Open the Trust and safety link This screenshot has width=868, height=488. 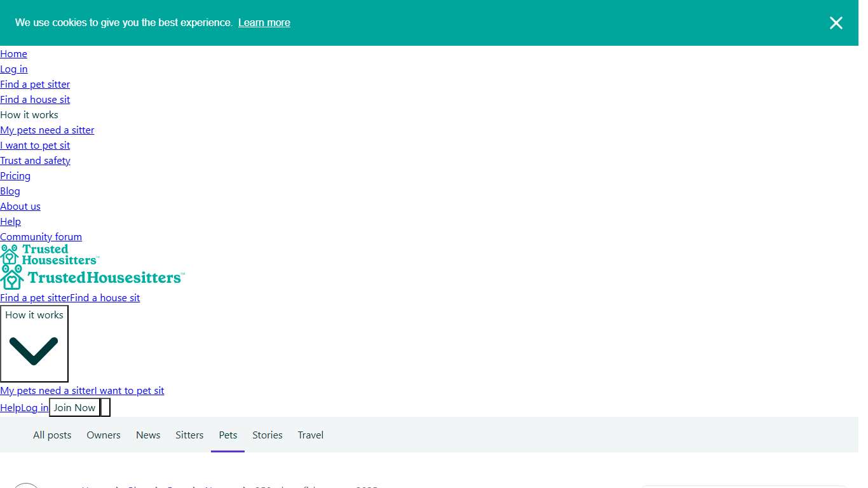click(x=35, y=161)
